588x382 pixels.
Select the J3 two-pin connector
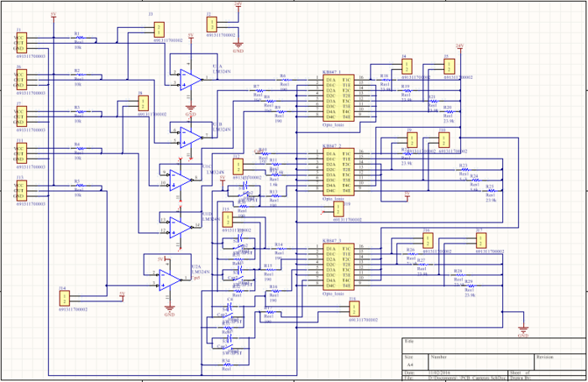pos(159,28)
